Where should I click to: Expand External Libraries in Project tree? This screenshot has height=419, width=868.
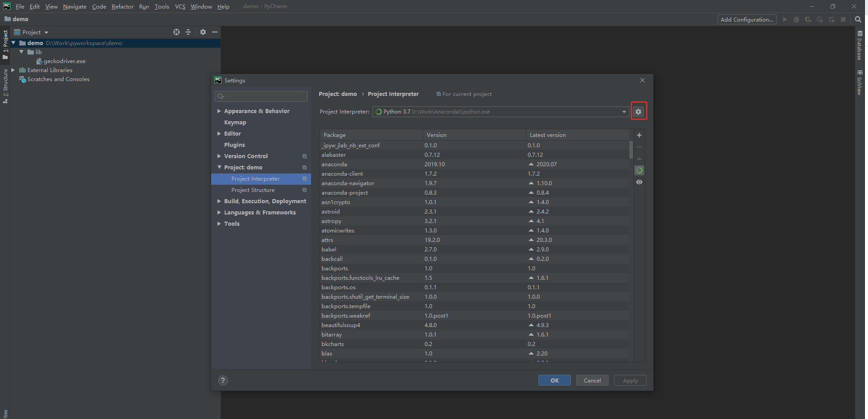click(13, 70)
